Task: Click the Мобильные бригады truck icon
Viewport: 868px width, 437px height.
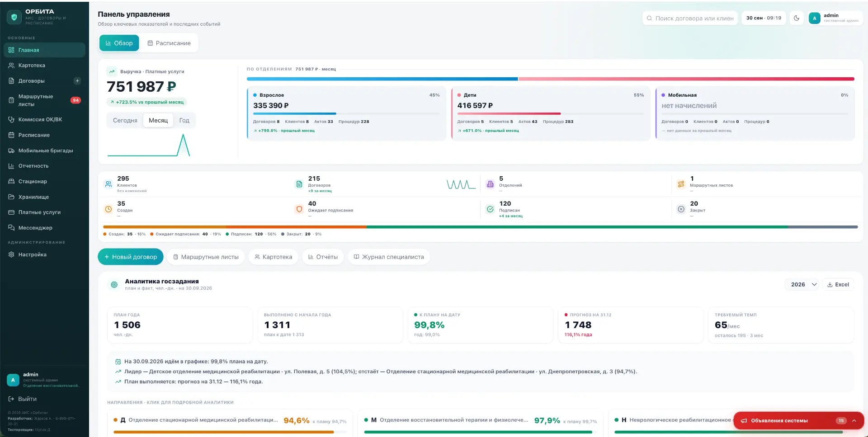Action: 11,150
